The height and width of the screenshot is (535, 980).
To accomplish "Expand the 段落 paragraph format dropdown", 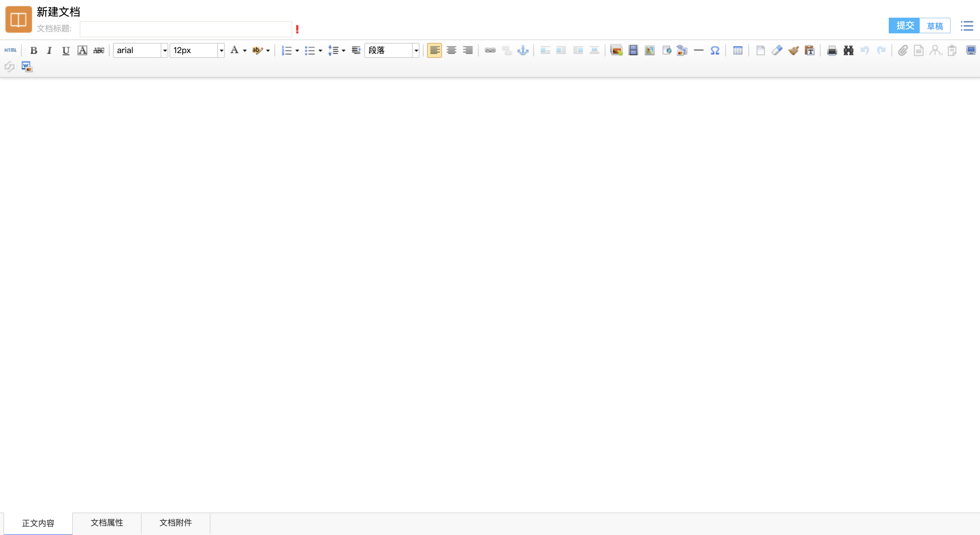I will pyautogui.click(x=416, y=50).
